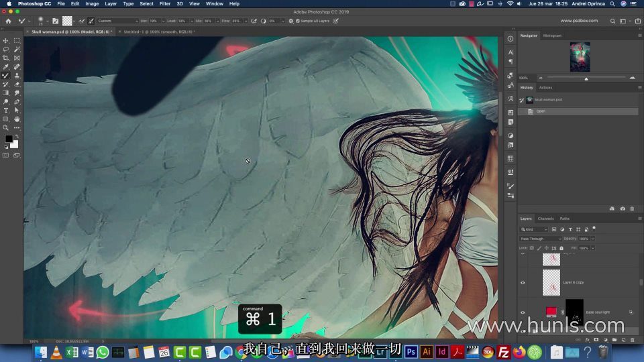Viewport: 644px width, 362px height.
Task: Toggle Load brush after each stroke
Action: 82,21
